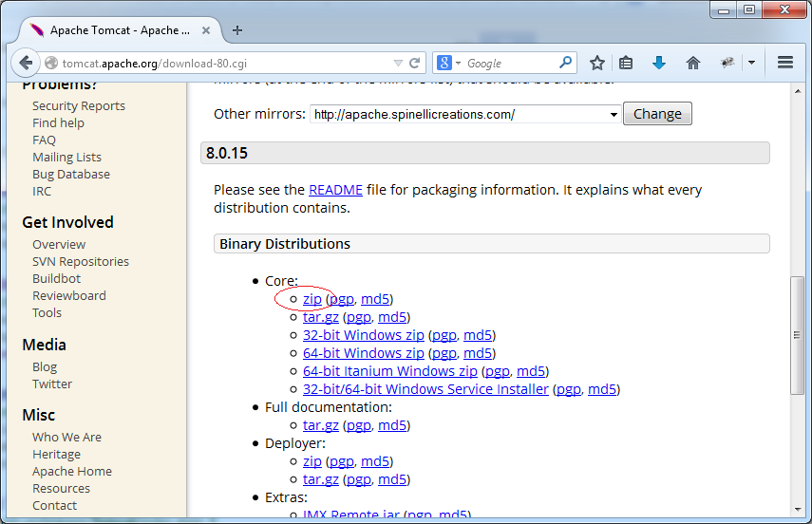Open the SVN Repositories link
Viewport: 812px width, 524px height.
point(81,261)
